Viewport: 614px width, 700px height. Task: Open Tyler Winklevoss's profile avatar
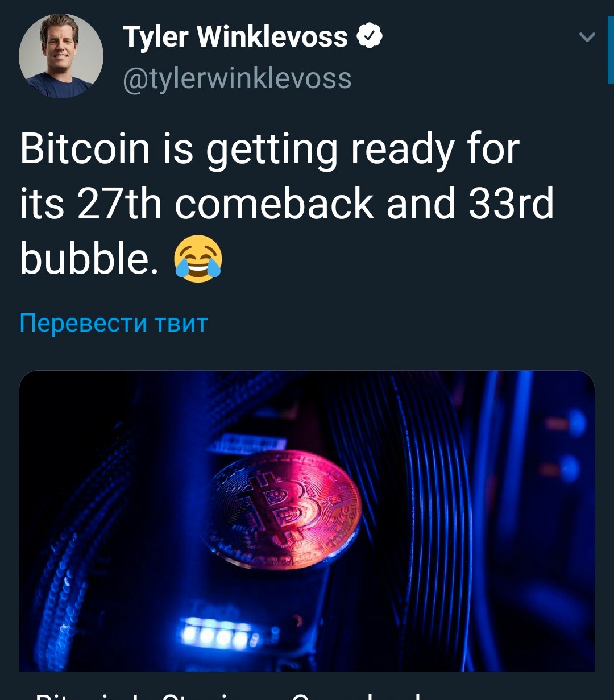coord(61,56)
